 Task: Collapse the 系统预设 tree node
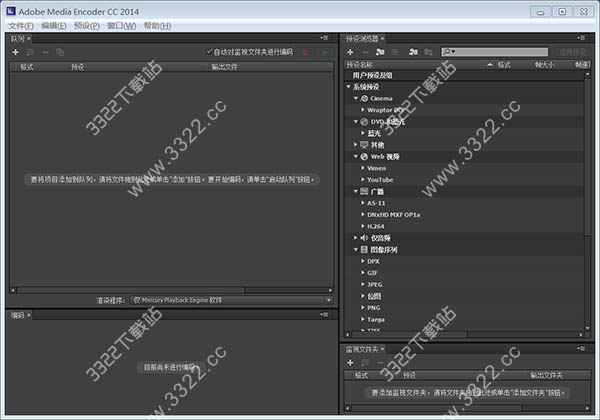(x=349, y=87)
